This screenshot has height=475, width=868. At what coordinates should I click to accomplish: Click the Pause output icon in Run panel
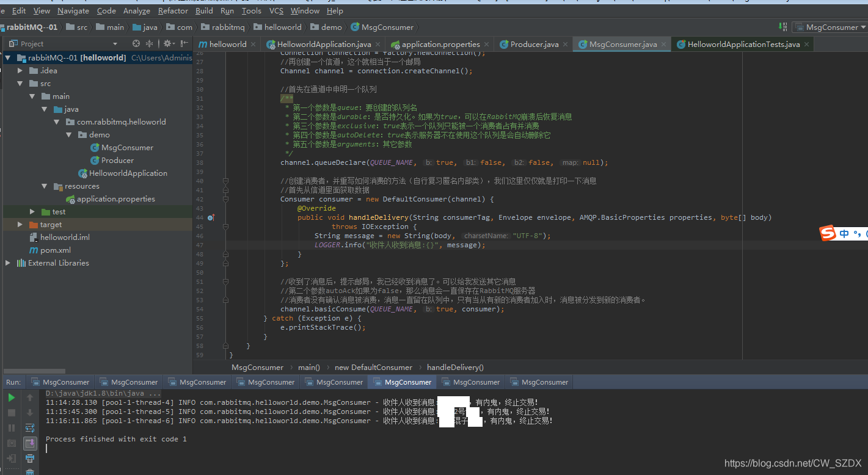pos(12,428)
